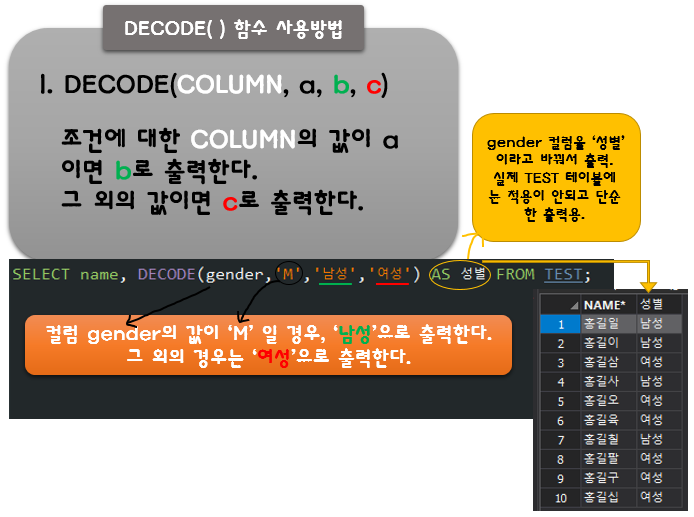Select row number 9 in the result grid

[x=560, y=478]
